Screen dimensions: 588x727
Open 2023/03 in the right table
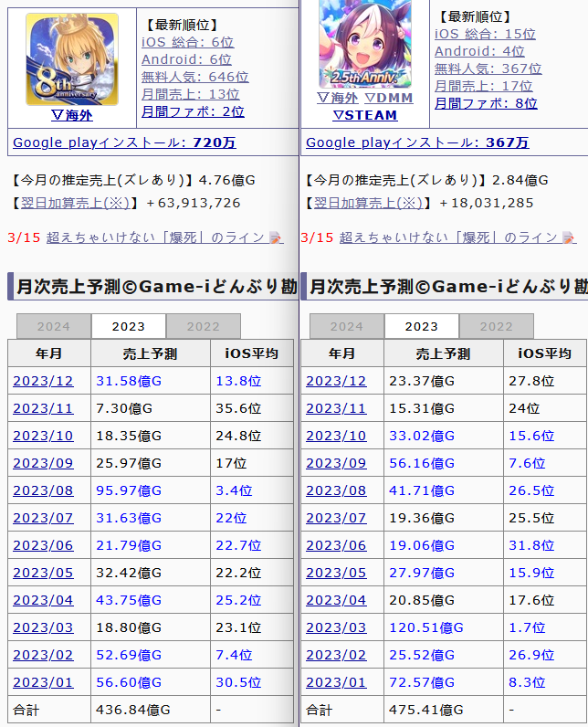pos(336,627)
